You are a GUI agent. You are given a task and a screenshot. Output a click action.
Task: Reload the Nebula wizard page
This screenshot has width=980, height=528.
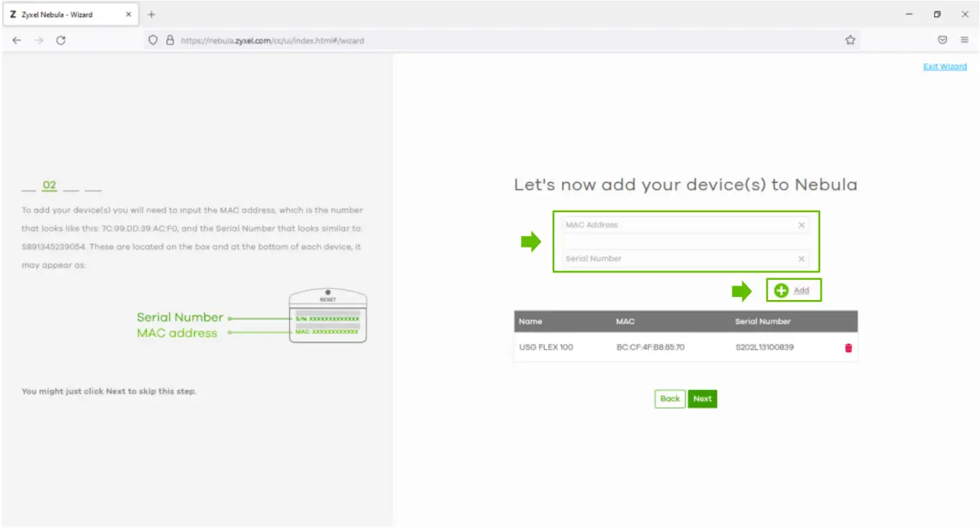(61, 40)
